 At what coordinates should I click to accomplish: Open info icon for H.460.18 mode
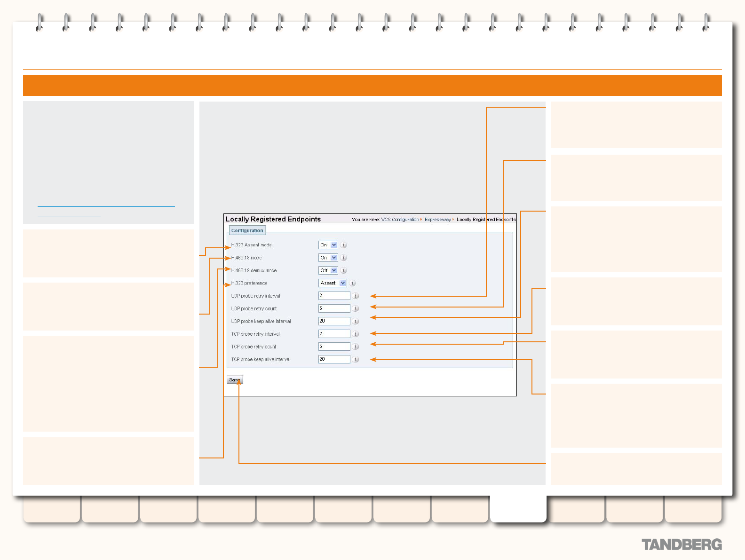(x=343, y=258)
